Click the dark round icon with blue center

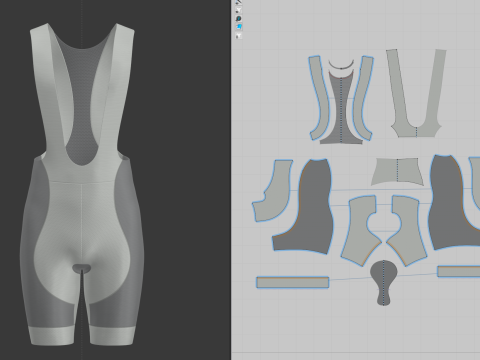click(238, 18)
